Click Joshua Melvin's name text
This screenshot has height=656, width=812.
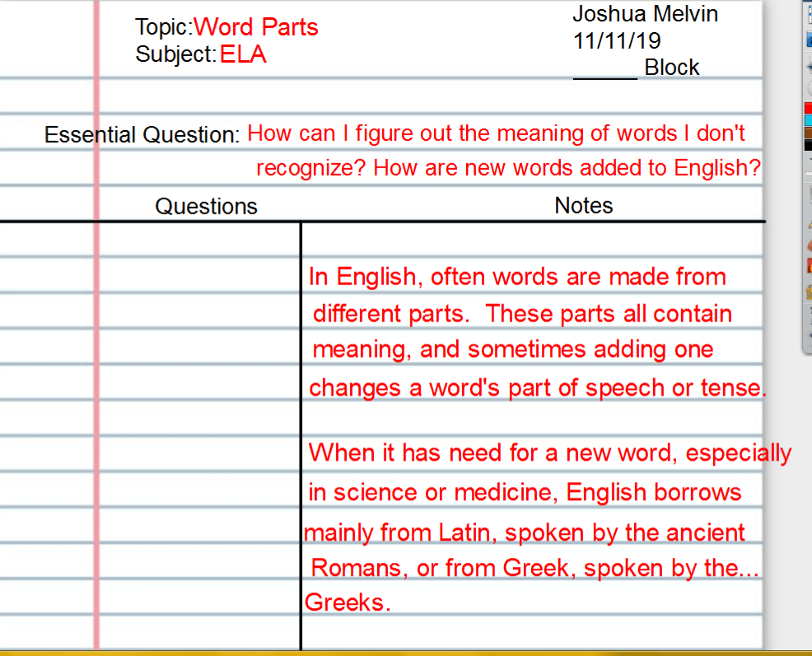(x=646, y=13)
